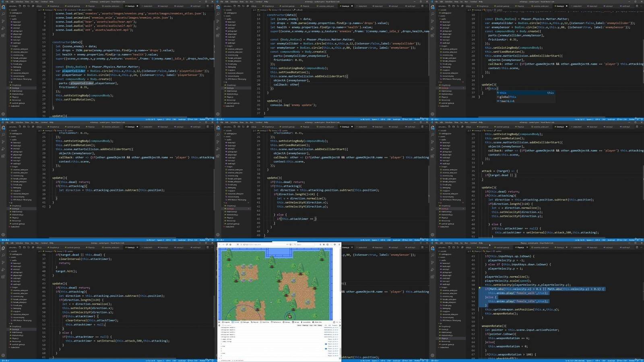The image size is (644, 362).
Task: Click Split Editor icon in playerCollider window
Action: pos(207,6)
